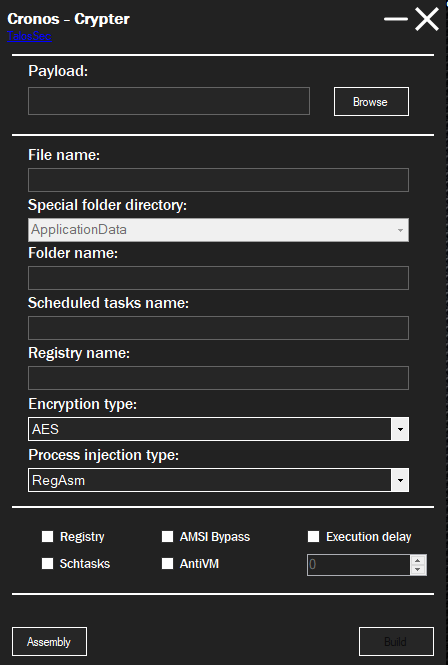Viewport: 448px width, 665px height.
Task: Close the Cronos Crypter window
Action: point(426,19)
